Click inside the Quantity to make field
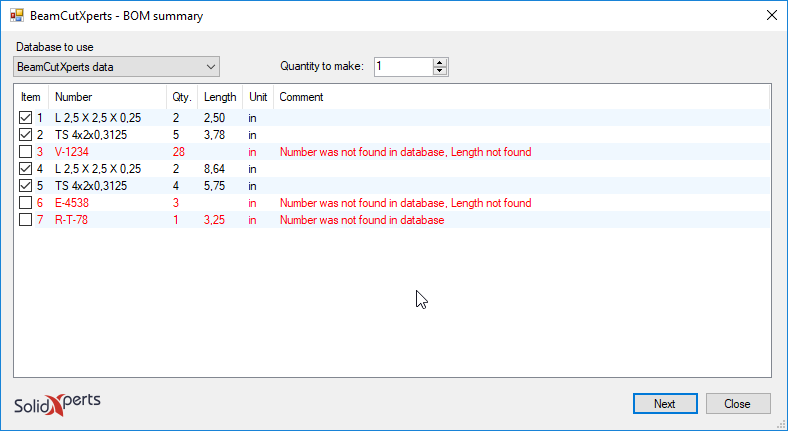Screen dimensions: 788x431 click(404, 67)
